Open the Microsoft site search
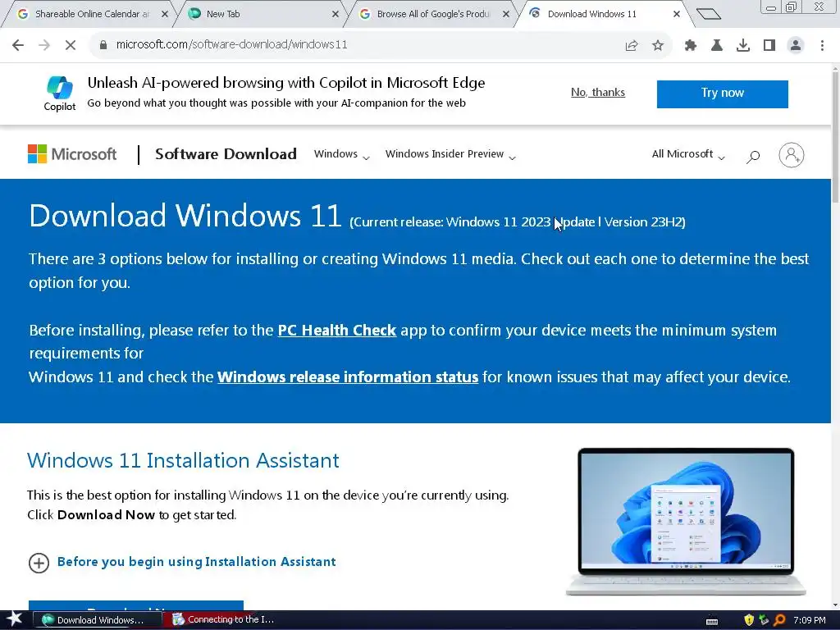The image size is (840, 630). tap(753, 156)
